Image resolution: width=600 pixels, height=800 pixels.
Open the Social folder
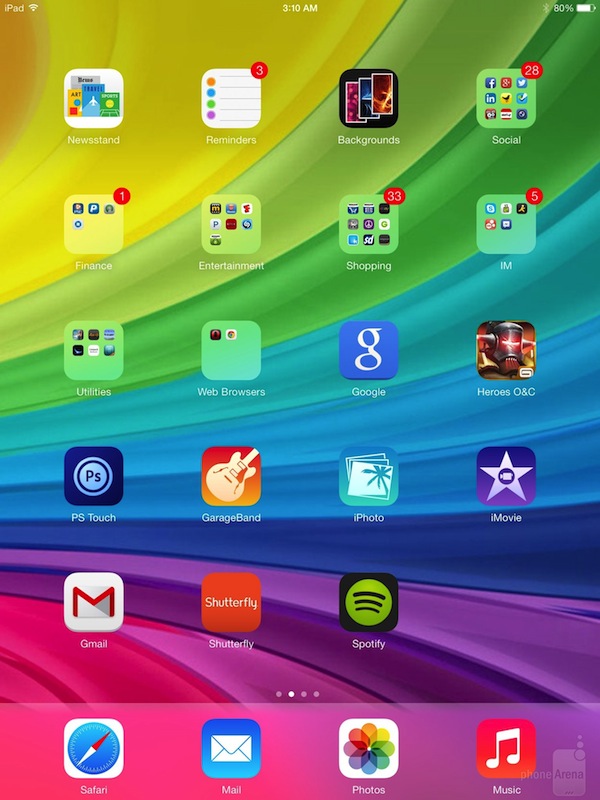pyautogui.click(x=506, y=98)
